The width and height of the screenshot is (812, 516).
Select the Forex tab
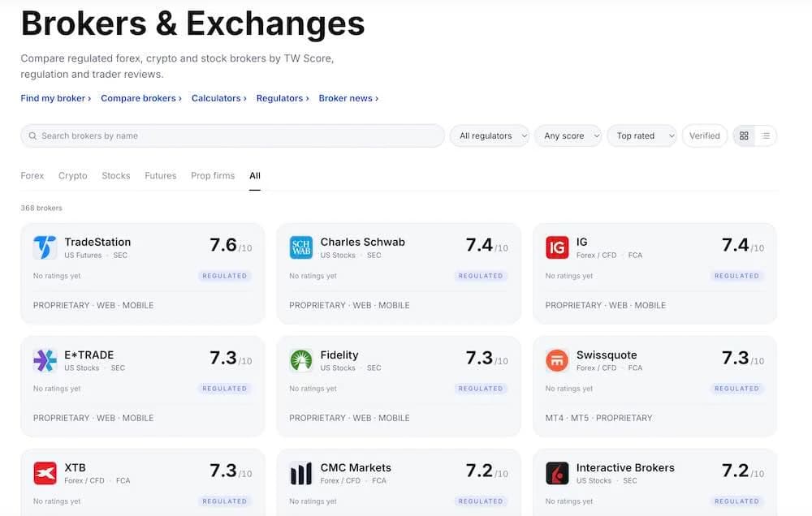pyautogui.click(x=32, y=175)
